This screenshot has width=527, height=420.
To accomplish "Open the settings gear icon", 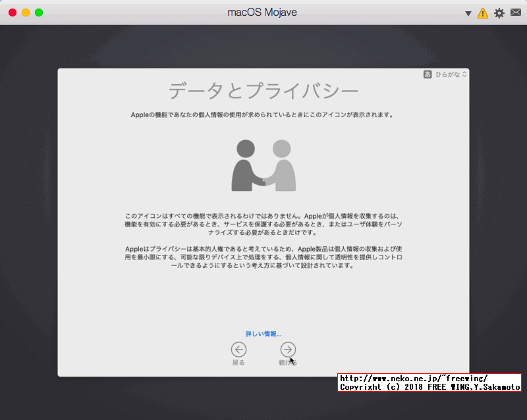I will (499, 13).
